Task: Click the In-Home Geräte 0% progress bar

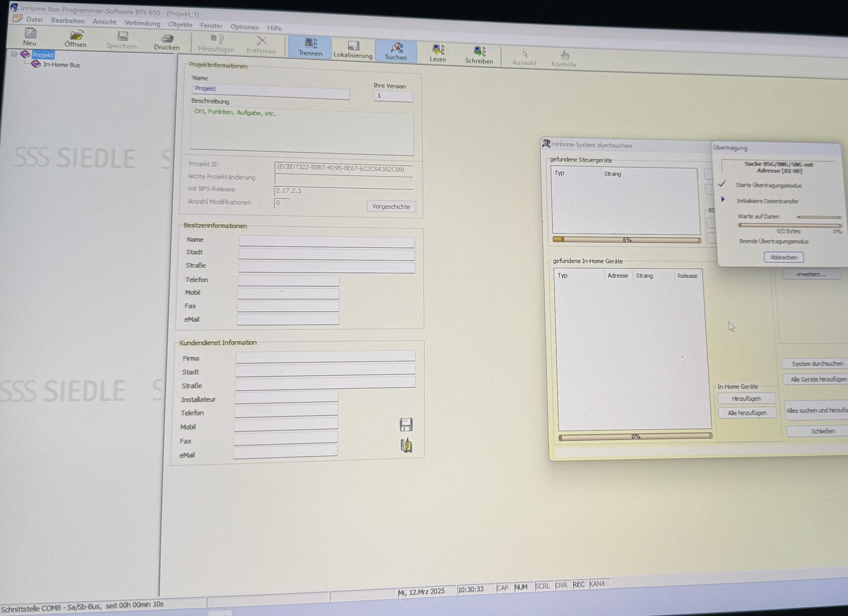Action: pos(635,436)
